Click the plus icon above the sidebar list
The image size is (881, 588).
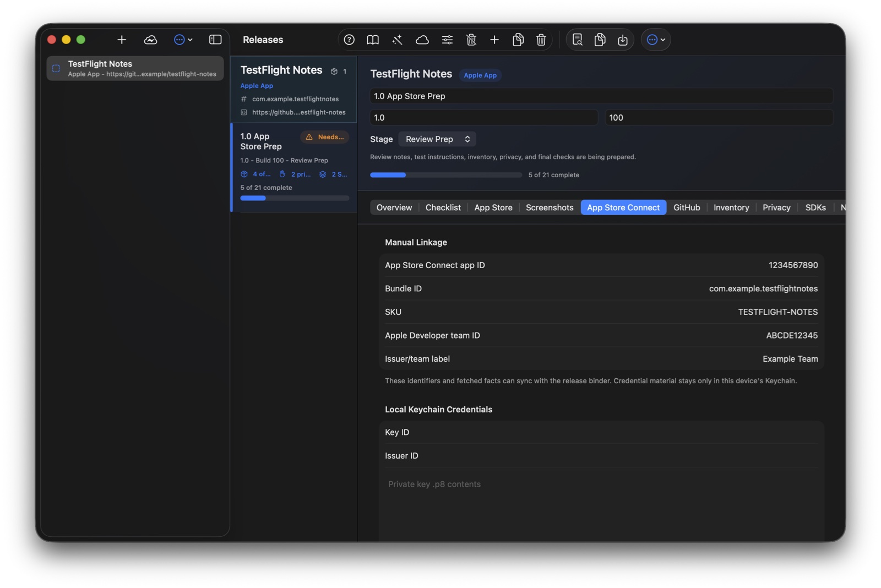pyautogui.click(x=122, y=40)
